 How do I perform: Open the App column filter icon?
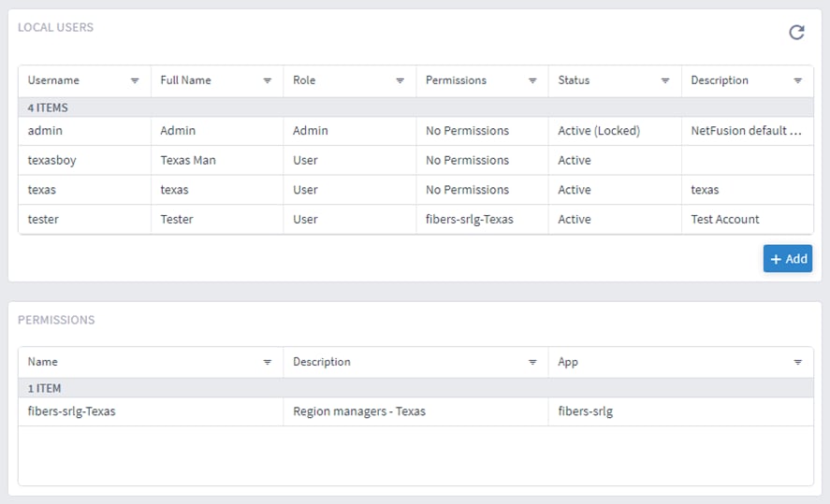[798, 363]
